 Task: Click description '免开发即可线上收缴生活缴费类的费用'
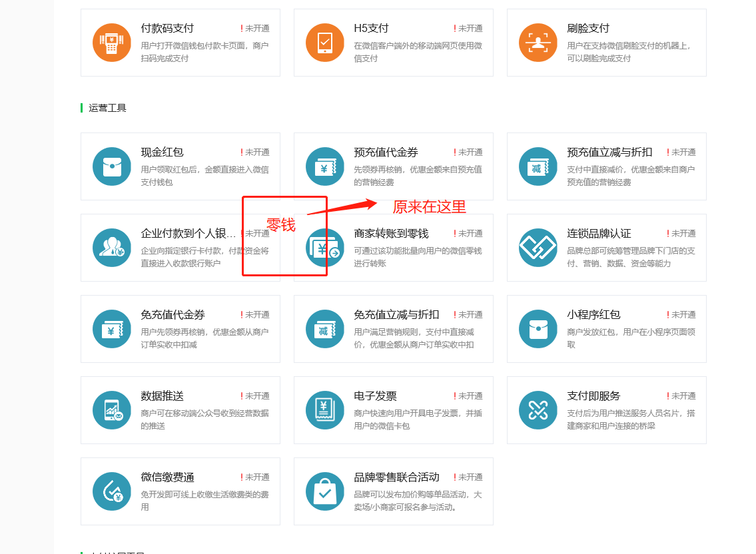coord(204,501)
